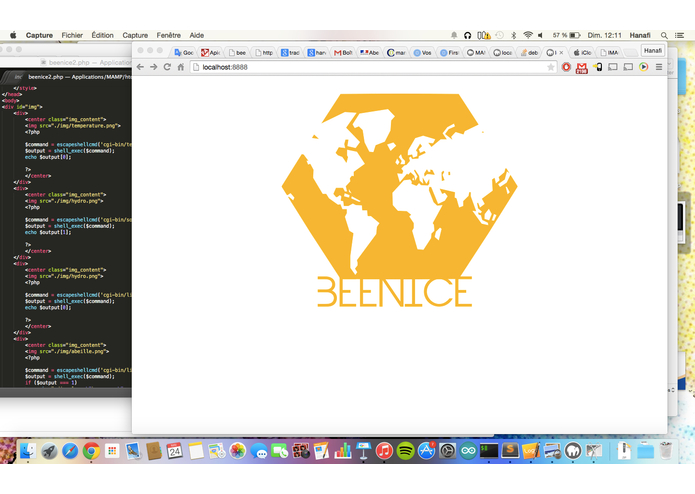This screenshot has width=695, height=494.
Task: Open the Capture application menu
Action: tap(39, 35)
